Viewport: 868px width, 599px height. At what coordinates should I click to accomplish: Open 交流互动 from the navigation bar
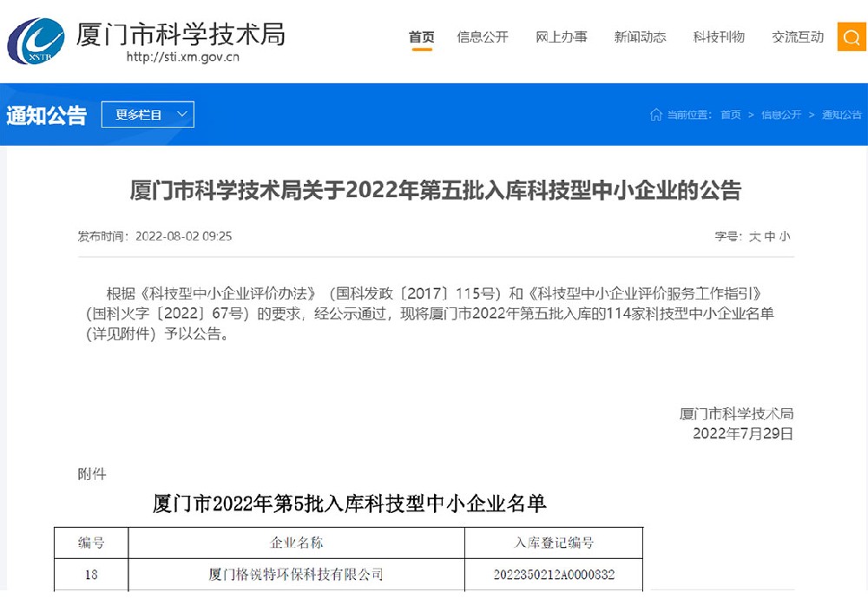(x=798, y=36)
